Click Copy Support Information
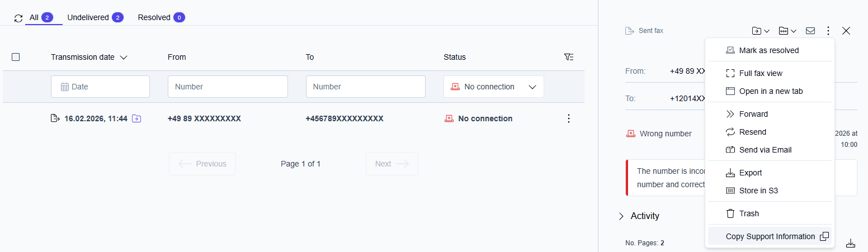The image size is (868, 252). tap(770, 236)
